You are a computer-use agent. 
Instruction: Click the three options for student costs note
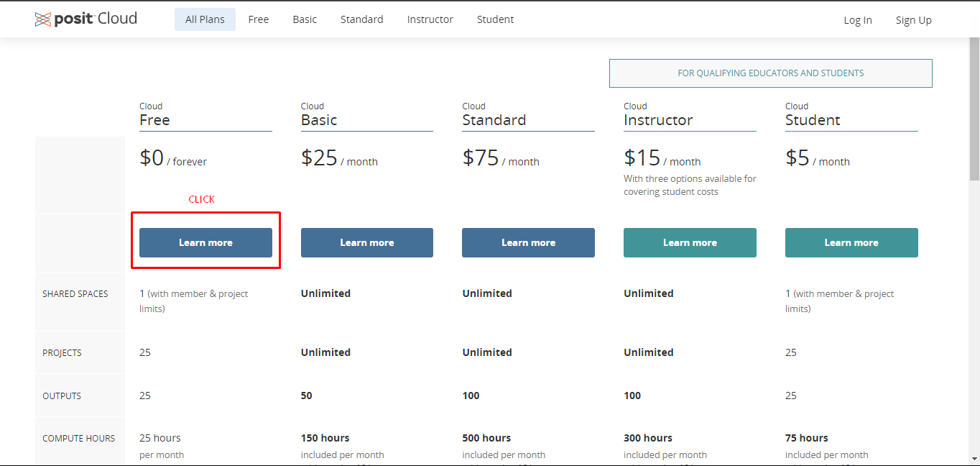point(690,185)
